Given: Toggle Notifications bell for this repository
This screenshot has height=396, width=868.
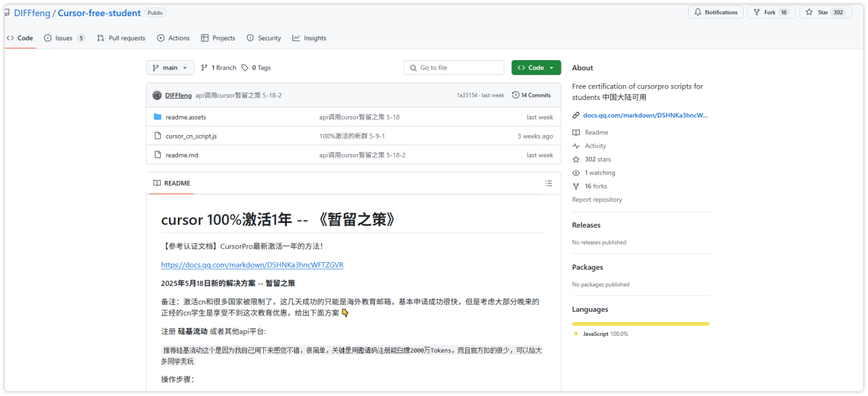Looking at the screenshot, I should 715,12.
